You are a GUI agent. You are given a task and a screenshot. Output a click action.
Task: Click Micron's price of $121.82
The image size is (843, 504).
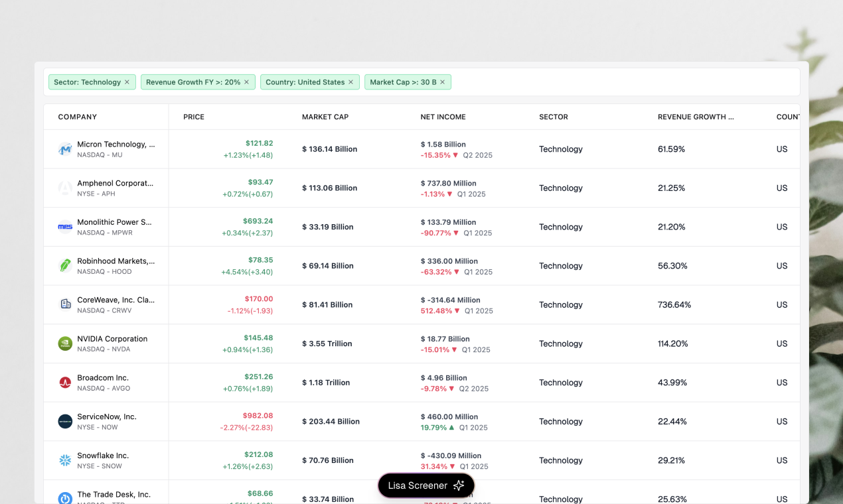point(259,143)
